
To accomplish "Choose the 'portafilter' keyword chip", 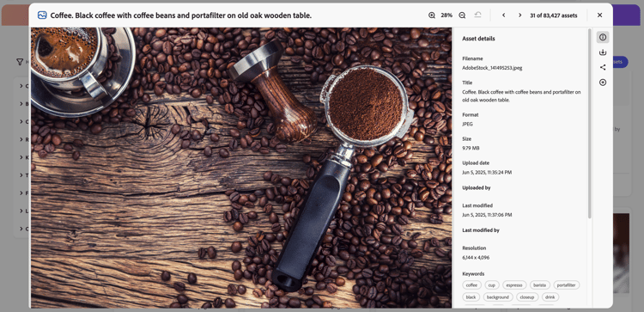I will 567,284.
